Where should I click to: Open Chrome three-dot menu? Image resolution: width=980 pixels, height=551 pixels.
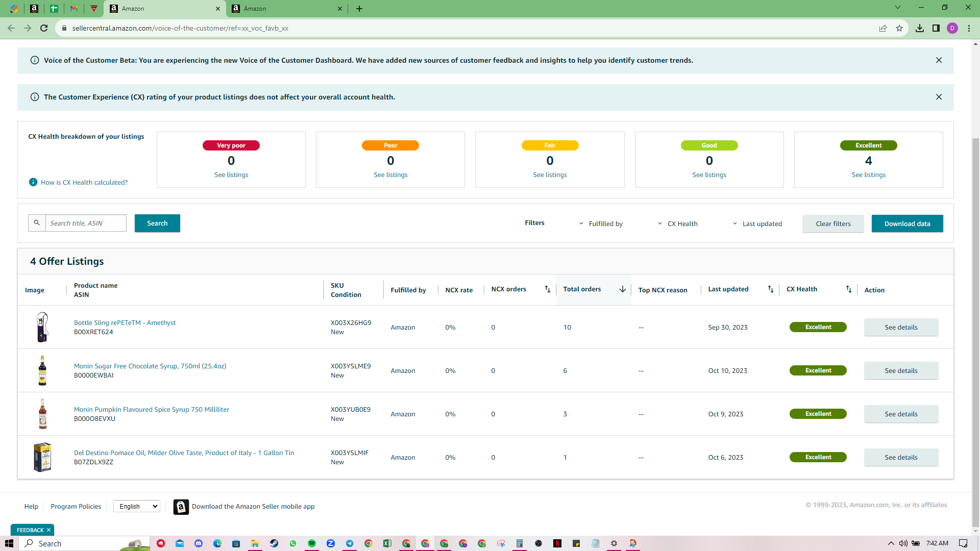click(x=969, y=28)
